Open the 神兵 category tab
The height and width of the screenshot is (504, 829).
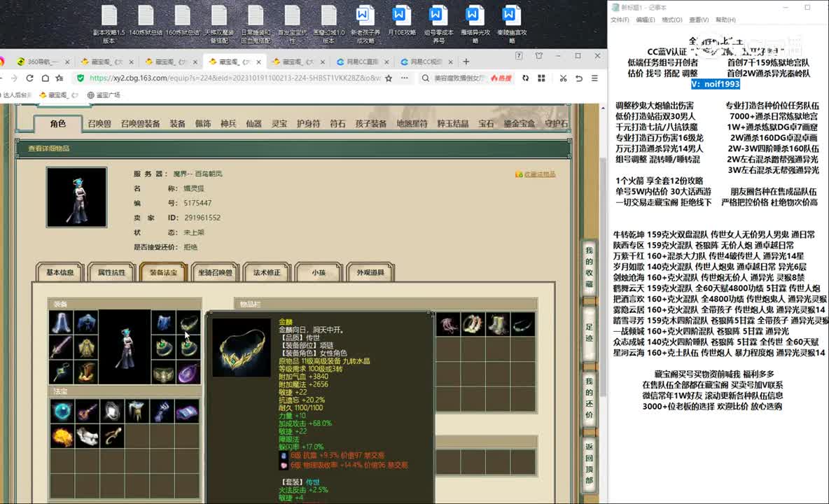228,124
